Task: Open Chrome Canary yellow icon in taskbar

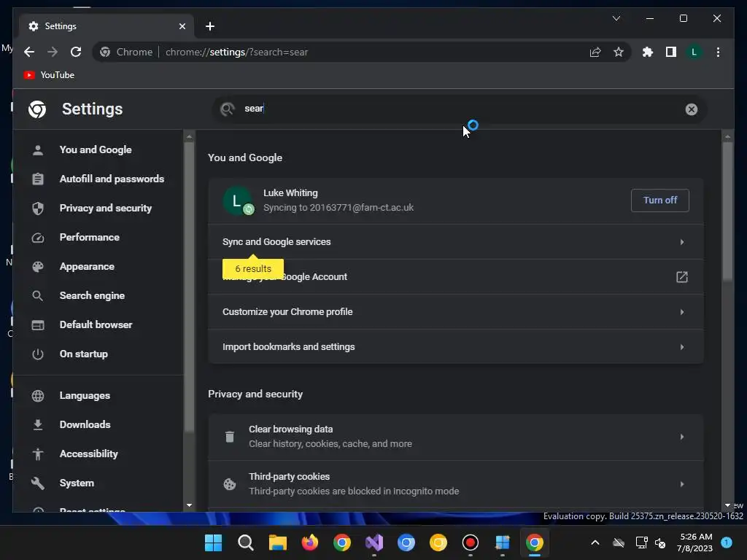Action: (438, 542)
